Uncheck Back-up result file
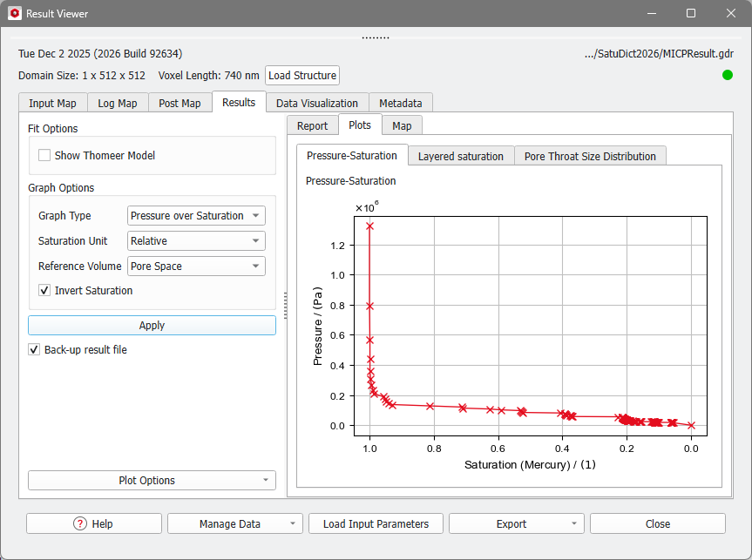The image size is (752, 560). [x=33, y=349]
